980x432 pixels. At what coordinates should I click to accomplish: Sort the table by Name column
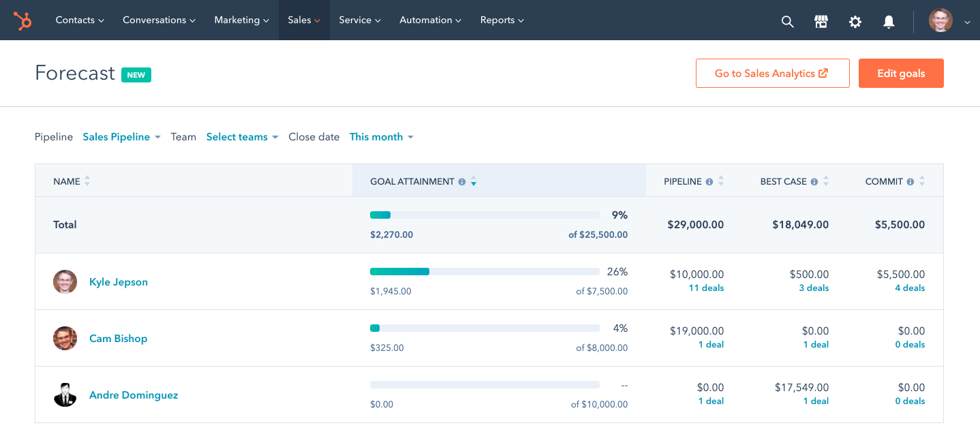point(87,181)
